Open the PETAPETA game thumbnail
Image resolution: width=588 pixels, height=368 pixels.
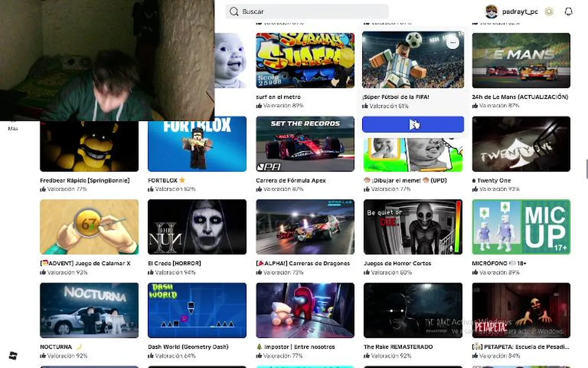point(521,310)
